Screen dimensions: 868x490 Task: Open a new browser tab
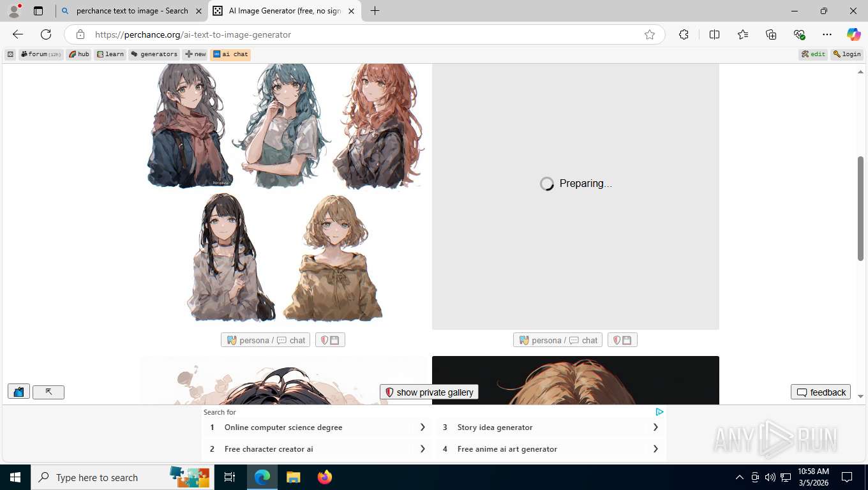375,11
